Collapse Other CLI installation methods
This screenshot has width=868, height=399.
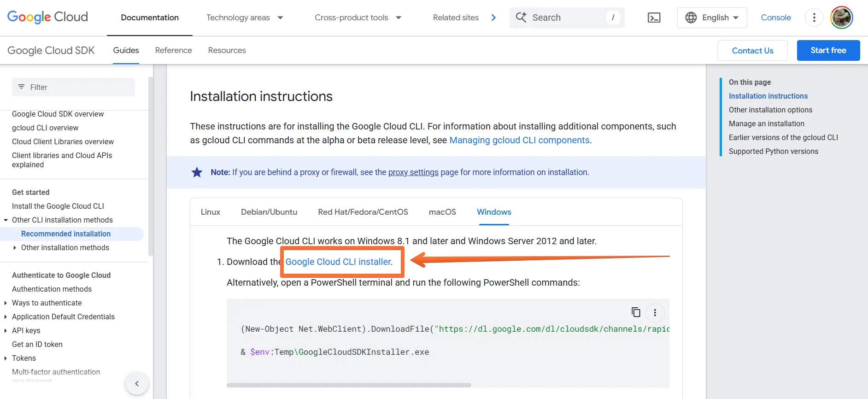tap(6, 220)
